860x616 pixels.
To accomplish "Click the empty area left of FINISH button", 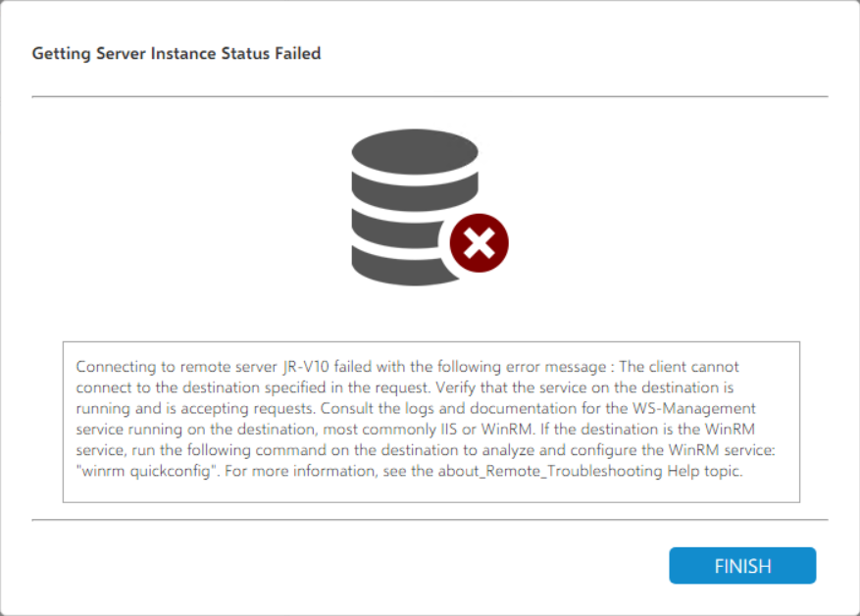I will 392,566.
